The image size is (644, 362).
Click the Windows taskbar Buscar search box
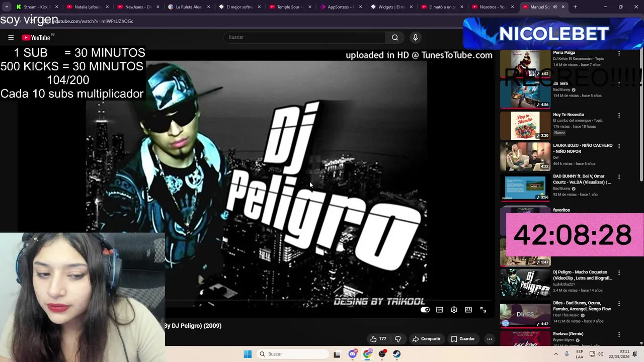[x=293, y=354]
